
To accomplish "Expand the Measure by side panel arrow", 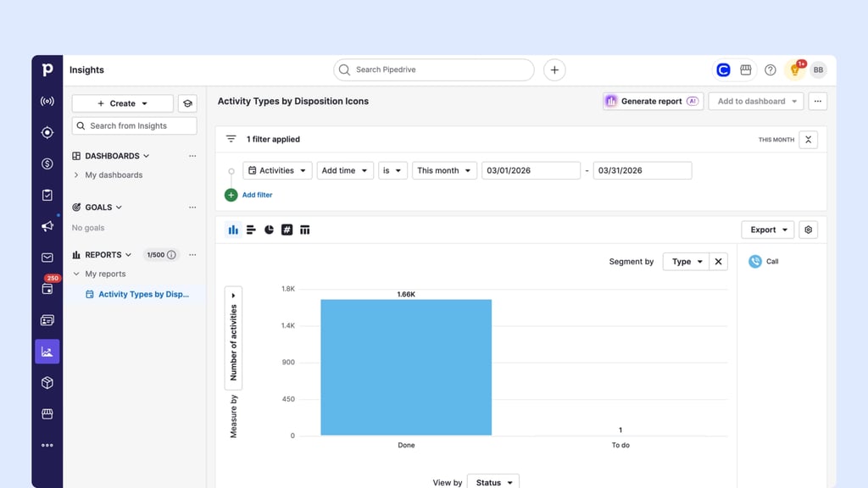I will click(x=233, y=296).
